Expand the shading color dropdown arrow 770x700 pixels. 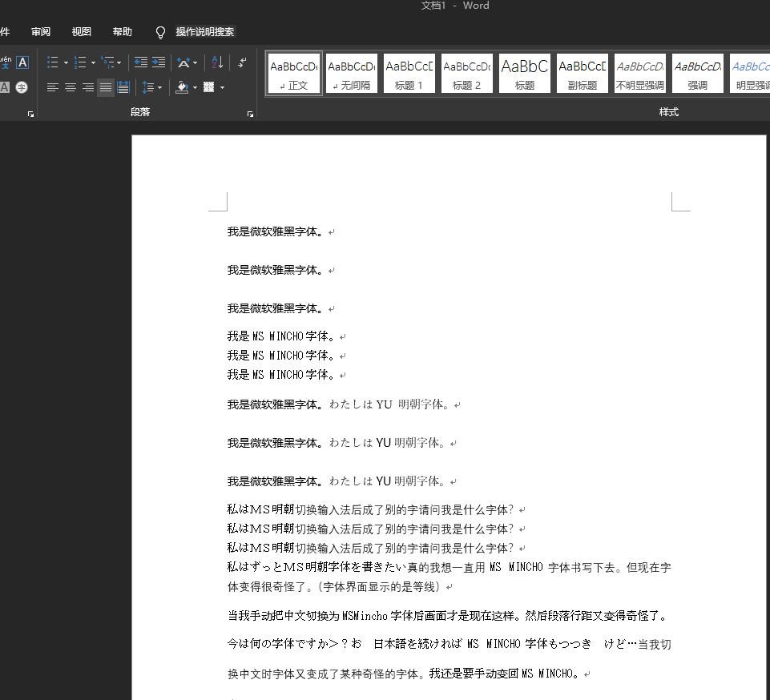click(x=195, y=87)
